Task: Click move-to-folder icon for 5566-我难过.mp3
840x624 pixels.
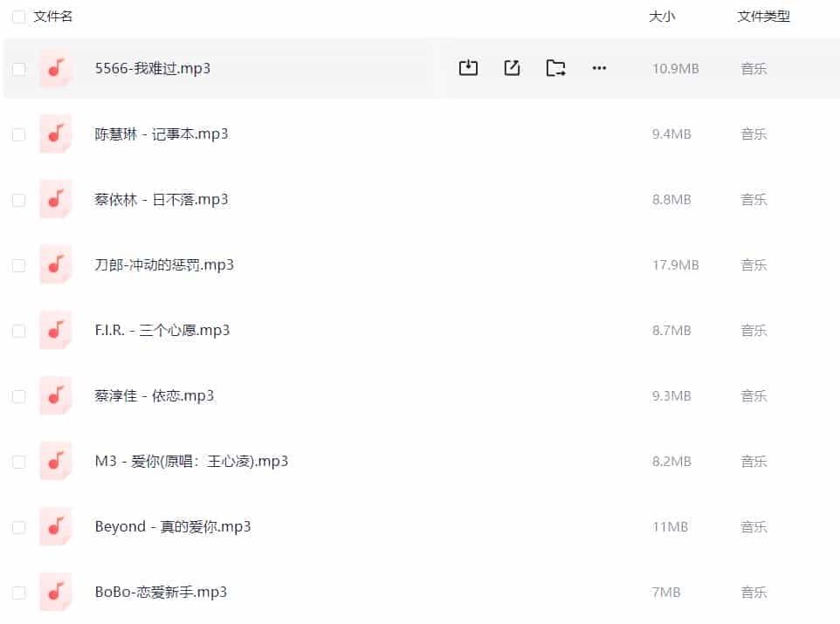Action: coord(555,68)
